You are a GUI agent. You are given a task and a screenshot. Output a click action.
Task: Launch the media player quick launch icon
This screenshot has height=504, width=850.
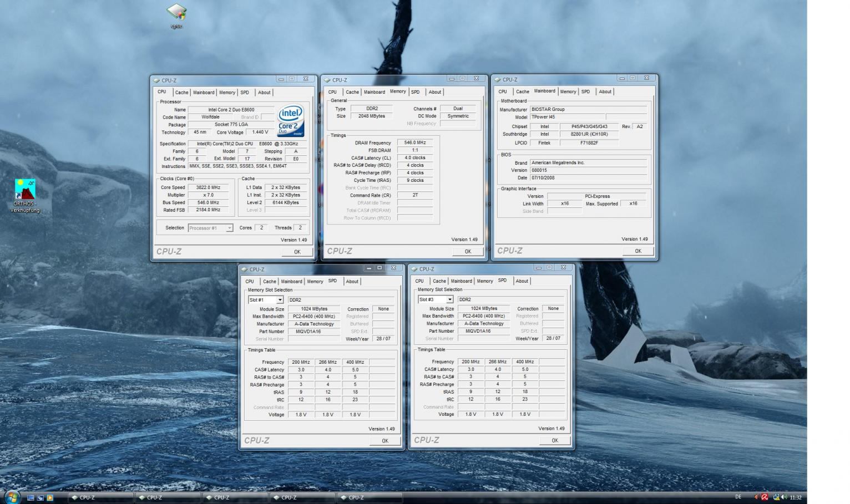pyautogui.click(x=49, y=497)
